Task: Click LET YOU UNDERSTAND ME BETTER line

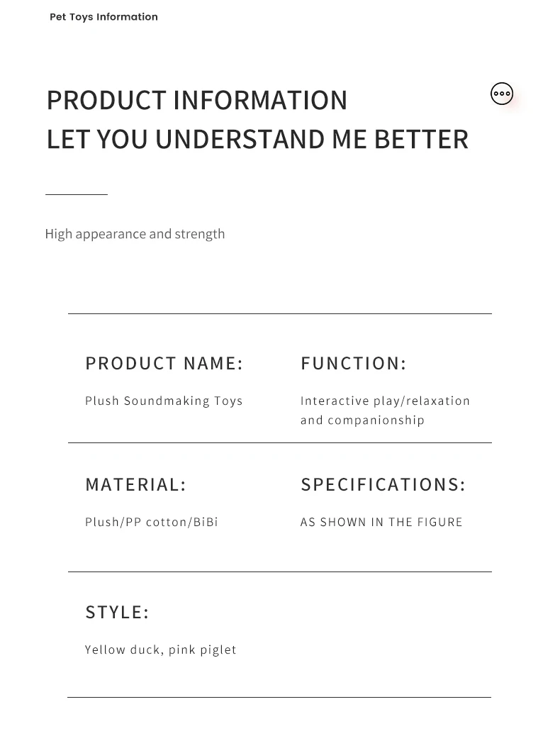Action: (x=257, y=139)
